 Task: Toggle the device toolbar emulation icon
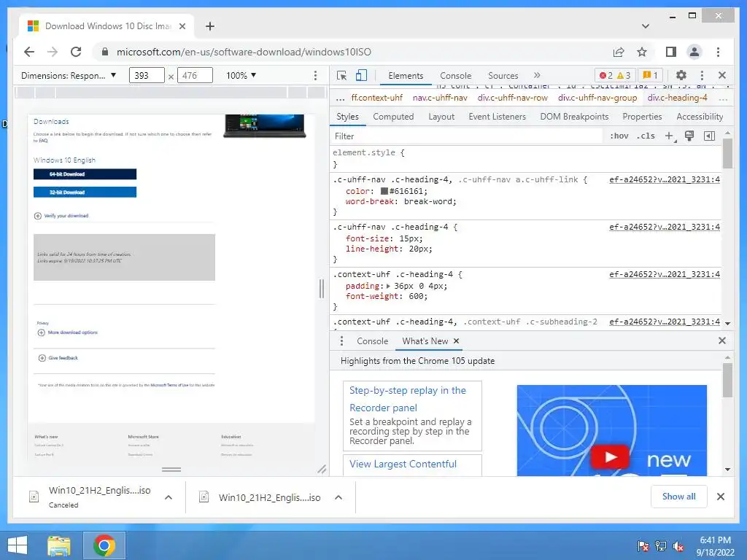362,75
